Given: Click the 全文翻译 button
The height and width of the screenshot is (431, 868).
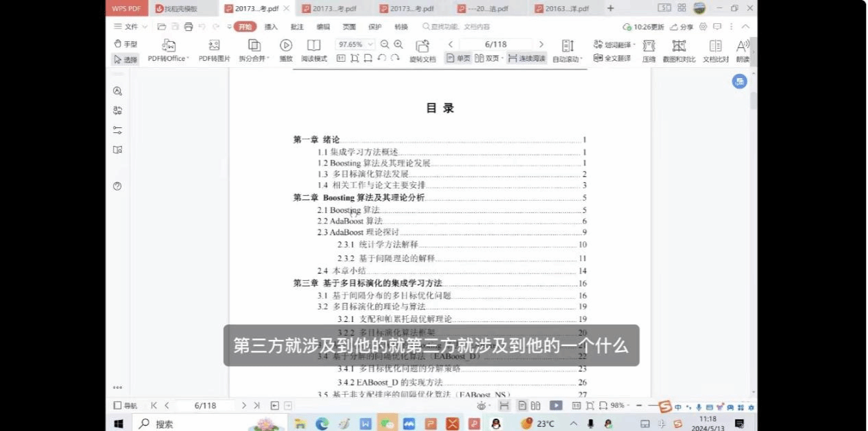Looking at the screenshot, I should [x=612, y=59].
